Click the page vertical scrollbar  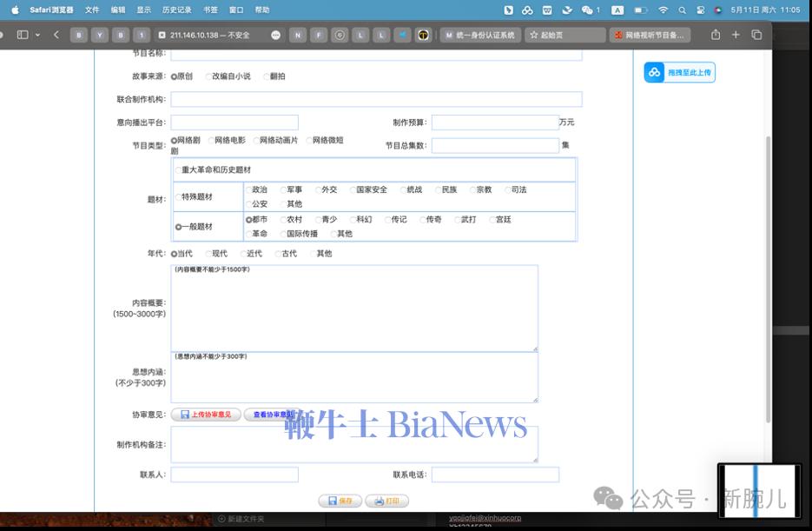pyautogui.click(x=768, y=280)
